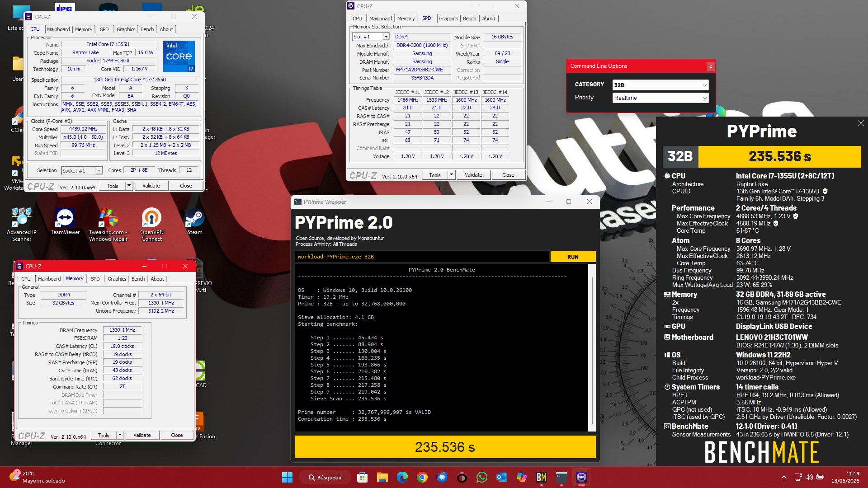Open About tab in Memory window
The width and height of the screenshot is (868, 488).
[157, 279]
